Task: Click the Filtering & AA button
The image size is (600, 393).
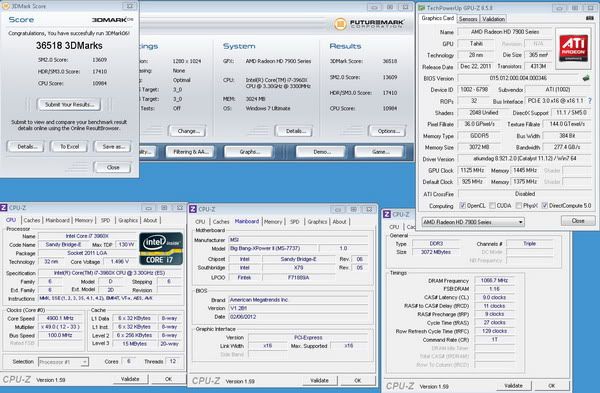Action: point(191,152)
